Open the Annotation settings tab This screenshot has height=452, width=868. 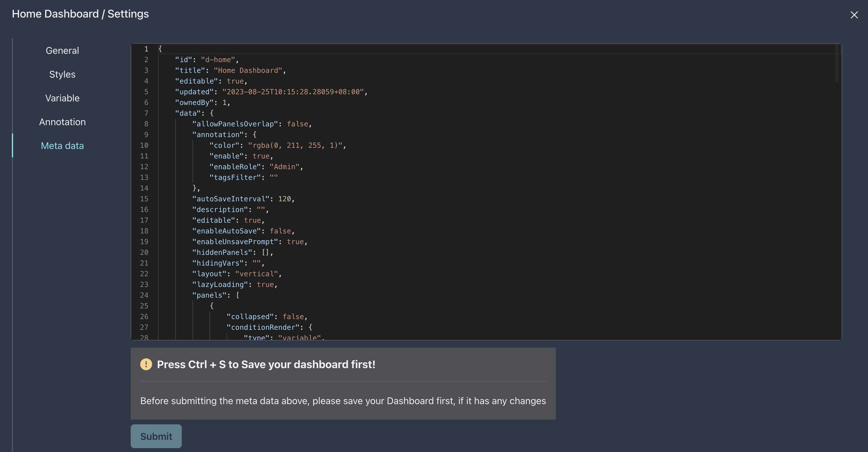click(62, 122)
